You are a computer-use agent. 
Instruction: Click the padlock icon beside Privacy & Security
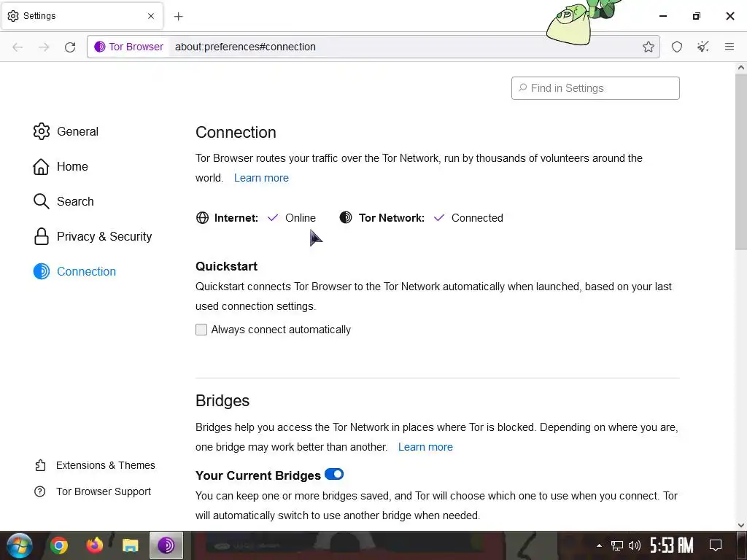42,236
